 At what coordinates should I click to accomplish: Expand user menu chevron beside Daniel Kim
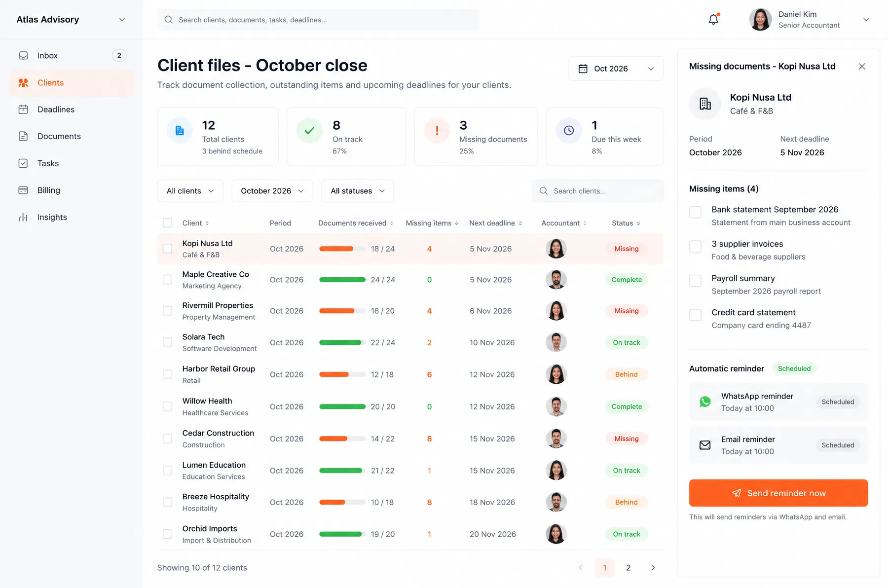coord(866,20)
